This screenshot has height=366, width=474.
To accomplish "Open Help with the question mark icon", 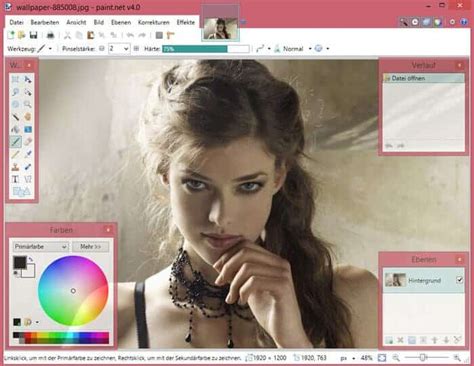I will coord(464,22).
